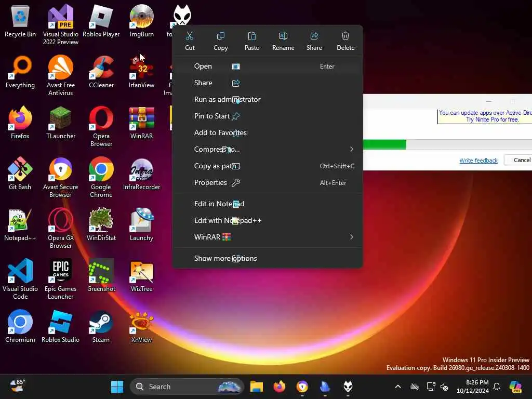The width and height of the screenshot is (532, 399).
Task: Select the Everything search shortcut
Action: [20, 72]
